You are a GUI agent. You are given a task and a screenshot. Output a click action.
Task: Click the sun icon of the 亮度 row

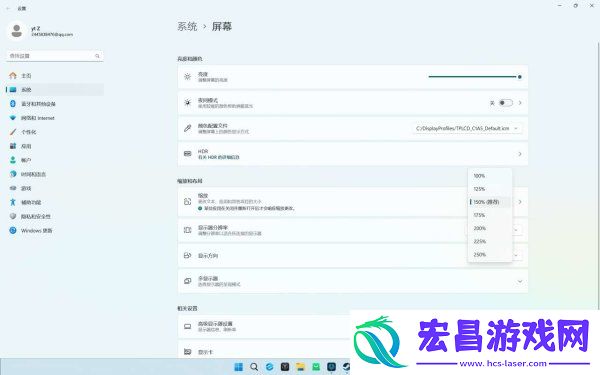click(x=188, y=77)
